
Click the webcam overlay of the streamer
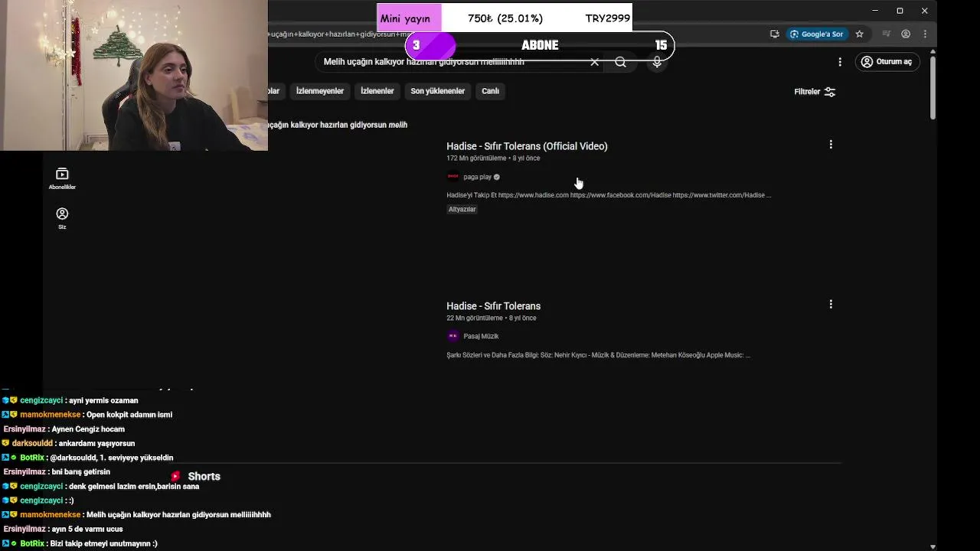(x=134, y=75)
